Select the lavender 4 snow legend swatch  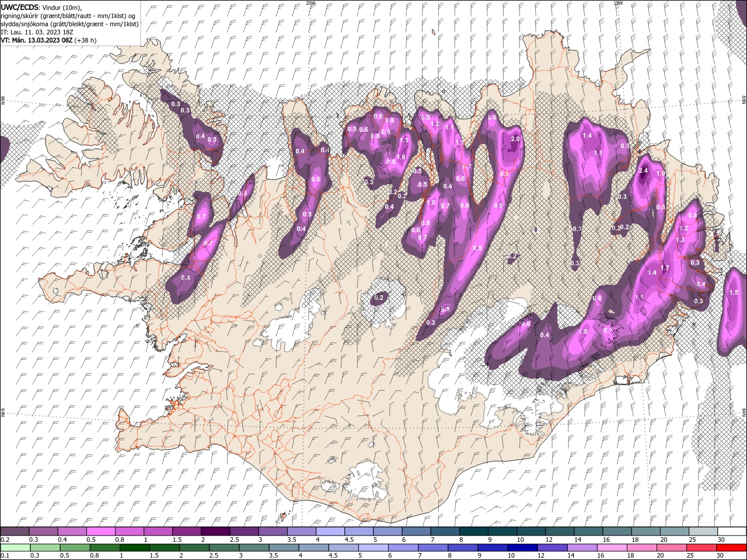[330, 531]
